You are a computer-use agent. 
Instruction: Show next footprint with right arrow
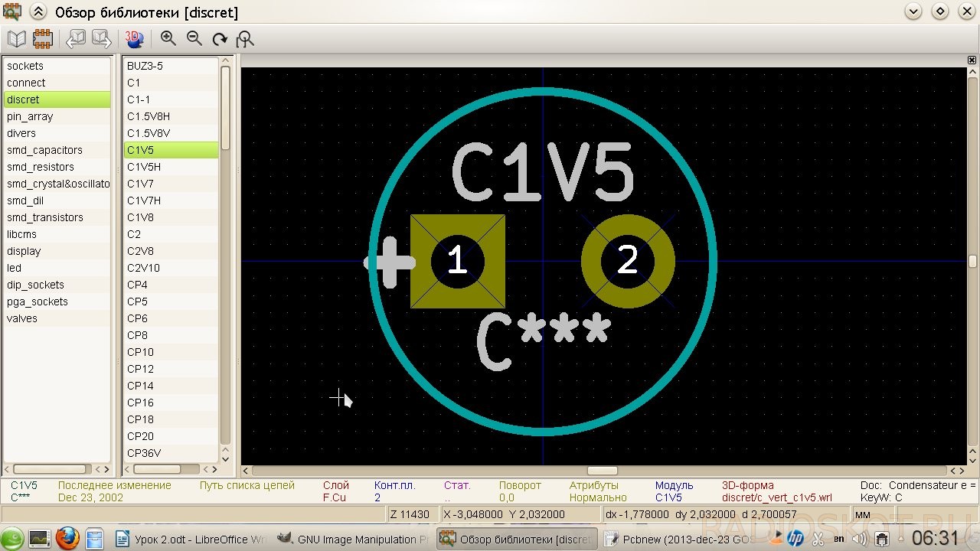[102, 38]
